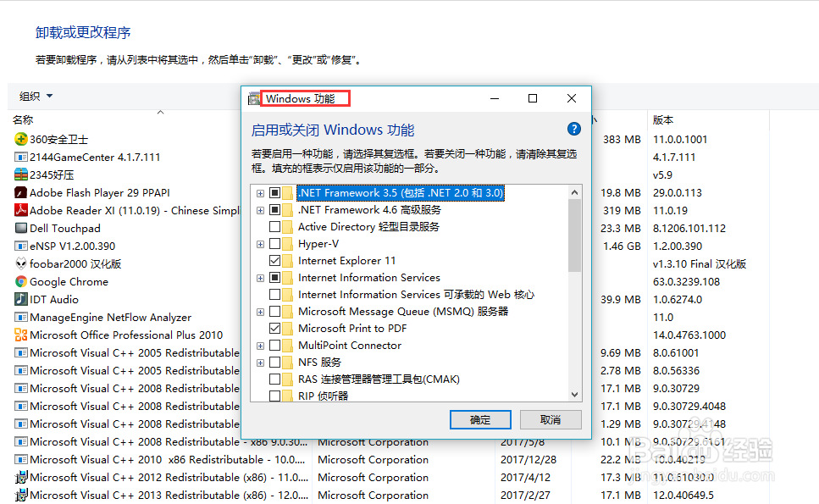Click the Google Chrome icon

(x=21, y=281)
